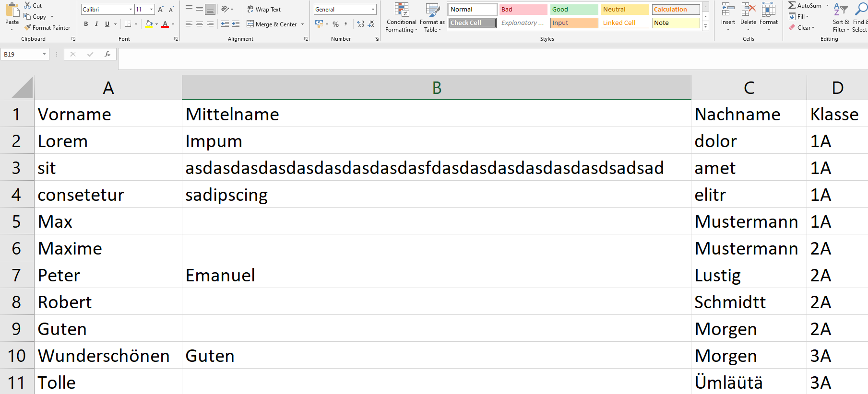
Task: Click the Delete cells icon
Action: [748, 10]
